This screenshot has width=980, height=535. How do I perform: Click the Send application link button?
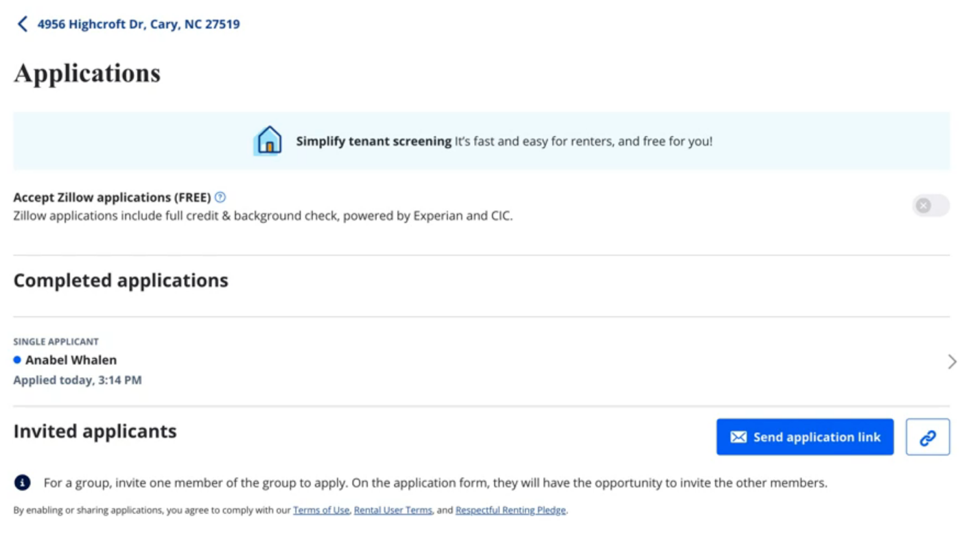805,437
